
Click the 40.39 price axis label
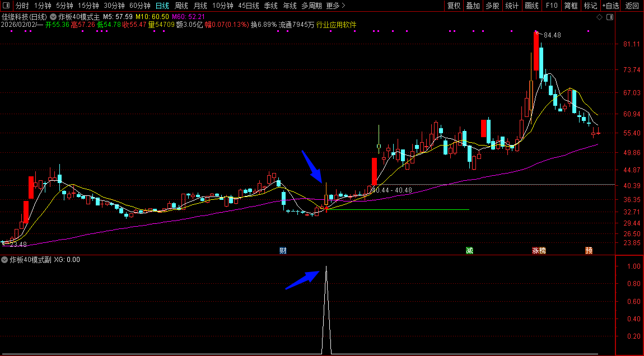(631, 186)
